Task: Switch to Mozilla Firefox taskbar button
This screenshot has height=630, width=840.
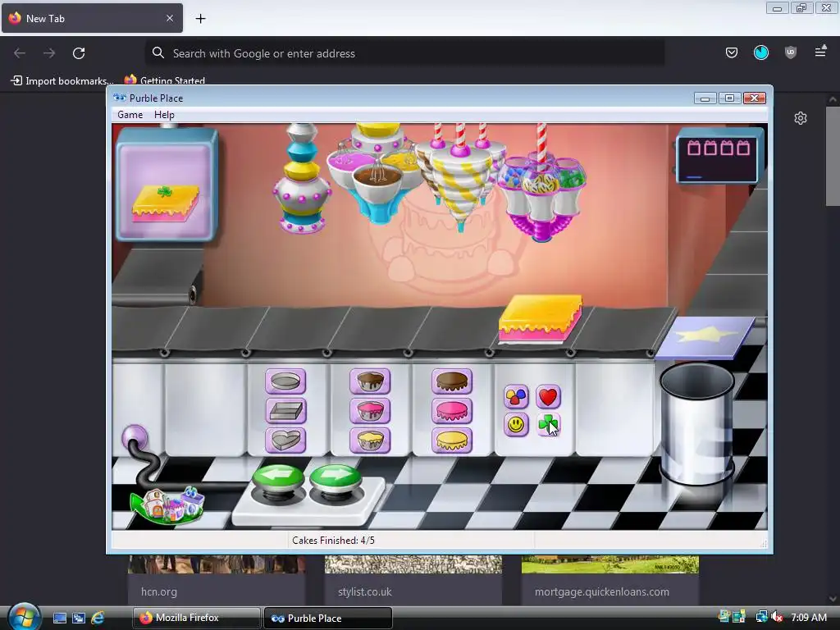Action: pos(197,618)
